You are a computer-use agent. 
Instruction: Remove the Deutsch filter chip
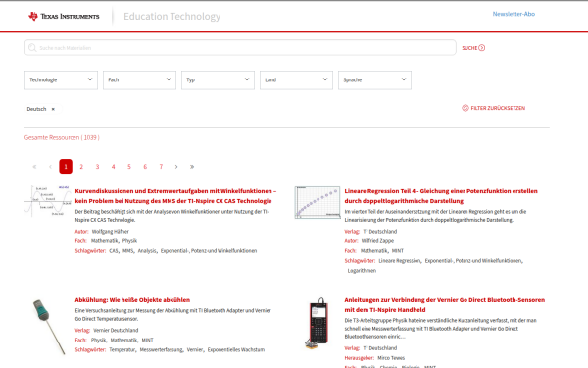click(x=53, y=109)
